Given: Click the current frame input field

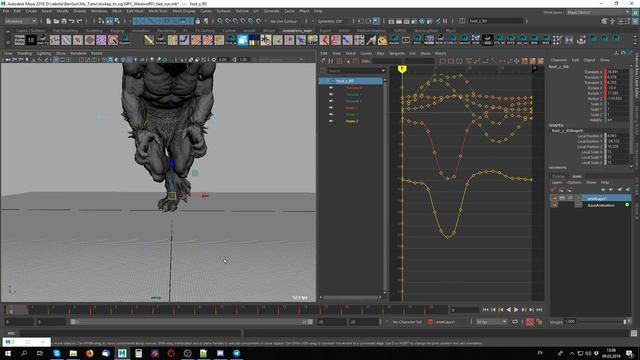Looking at the screenshot, I should tap(464, 310).
